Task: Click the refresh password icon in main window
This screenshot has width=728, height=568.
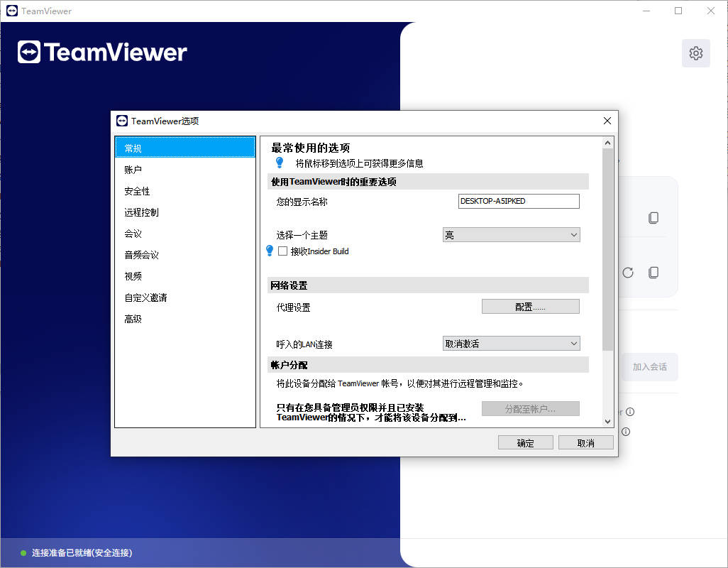Action: point(628,273)
